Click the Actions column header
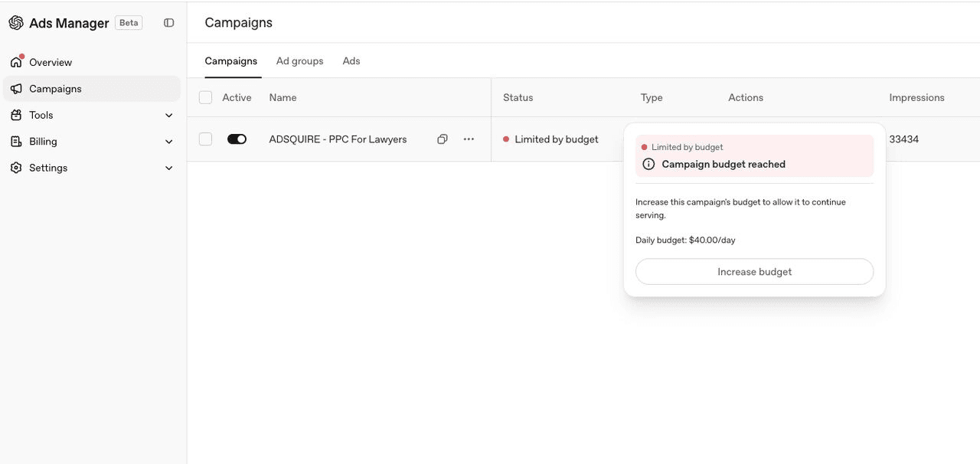This screenshot has width=980, height=464. 746,97
